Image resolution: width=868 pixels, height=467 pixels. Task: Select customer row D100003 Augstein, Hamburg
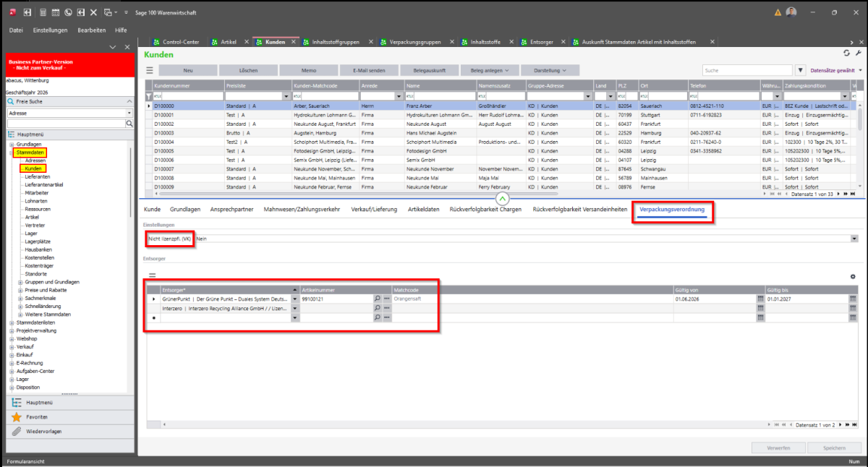[499, 132]
